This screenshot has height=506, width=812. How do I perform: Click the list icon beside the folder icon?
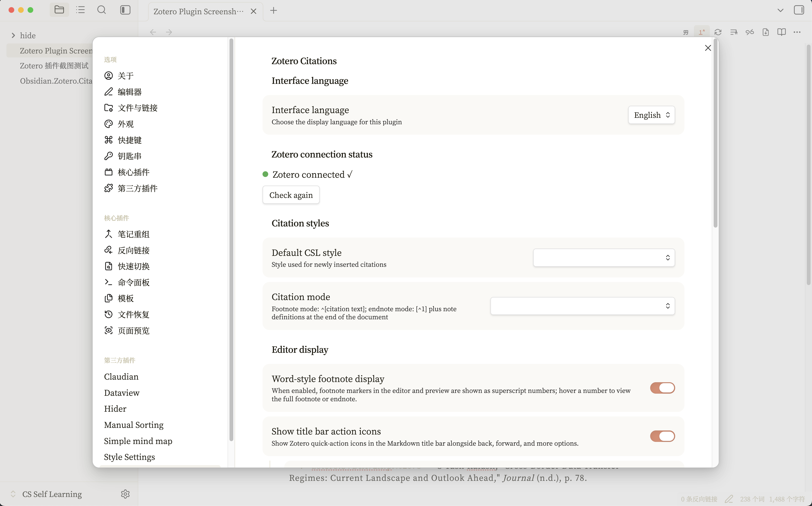[80, 10]
